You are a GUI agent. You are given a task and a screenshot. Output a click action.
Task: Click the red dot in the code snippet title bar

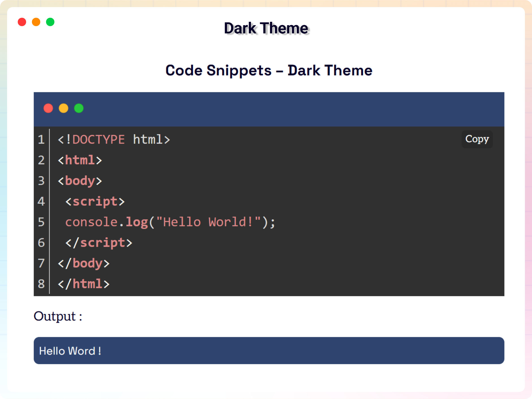(48, 108)
